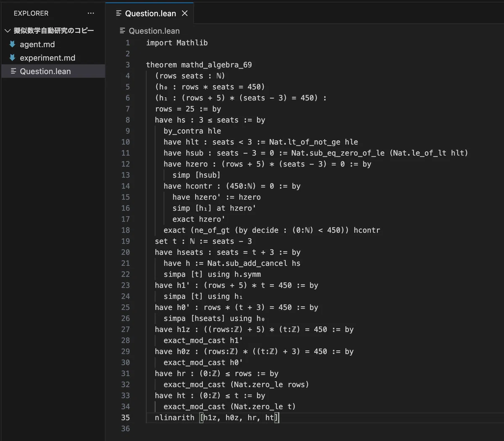
Task: Click the breadcrumb file icon
Action: tap(123, 31)
